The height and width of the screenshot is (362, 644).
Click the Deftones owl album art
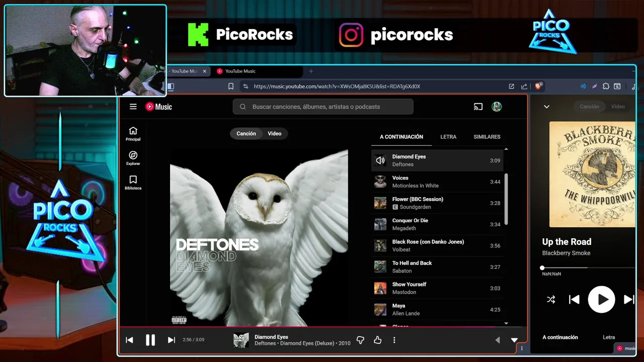[x=259, y=237]
